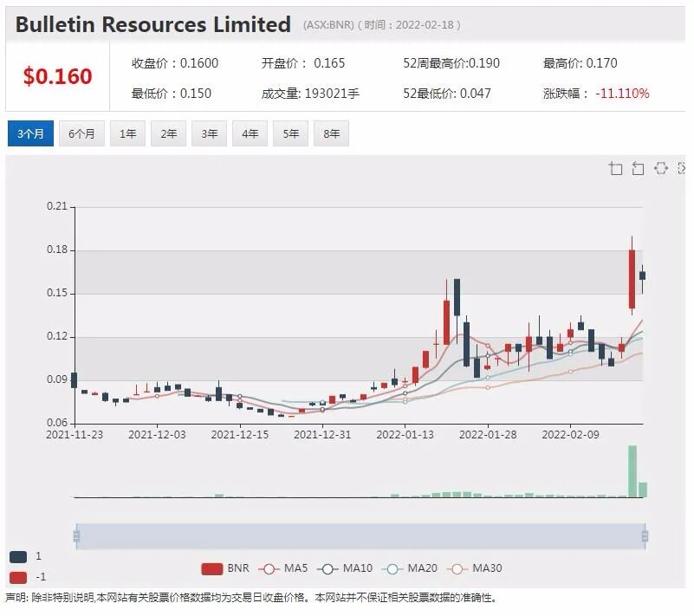Click the $0.160 price text

tap(57, 76)
